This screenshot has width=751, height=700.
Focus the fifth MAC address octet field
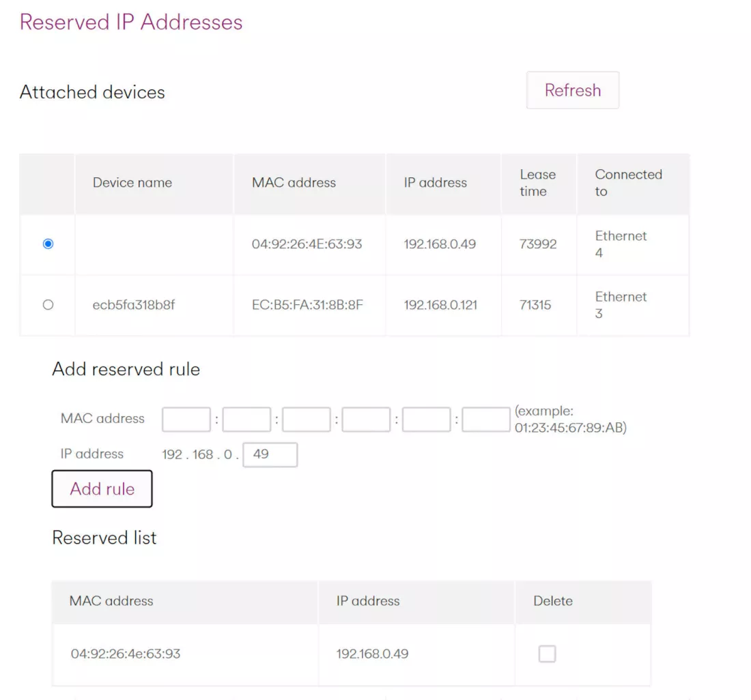click(x=426, y=420)
